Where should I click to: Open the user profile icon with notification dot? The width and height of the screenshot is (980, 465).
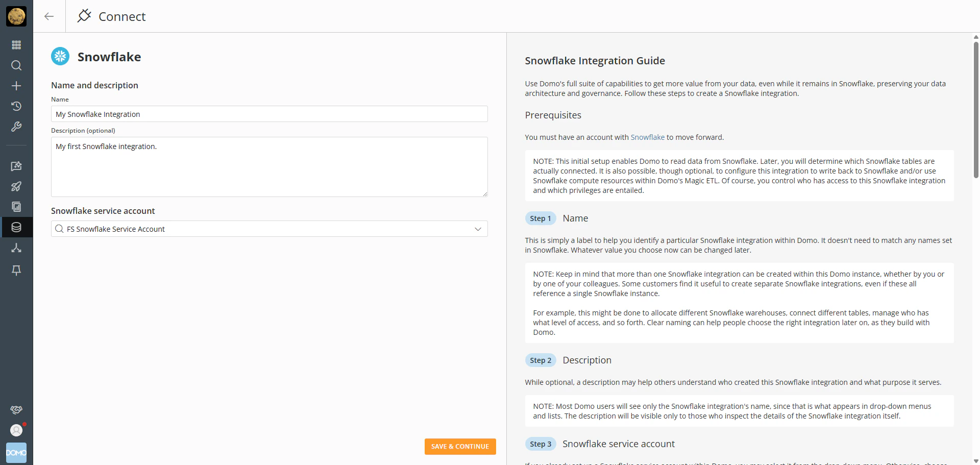16,430
